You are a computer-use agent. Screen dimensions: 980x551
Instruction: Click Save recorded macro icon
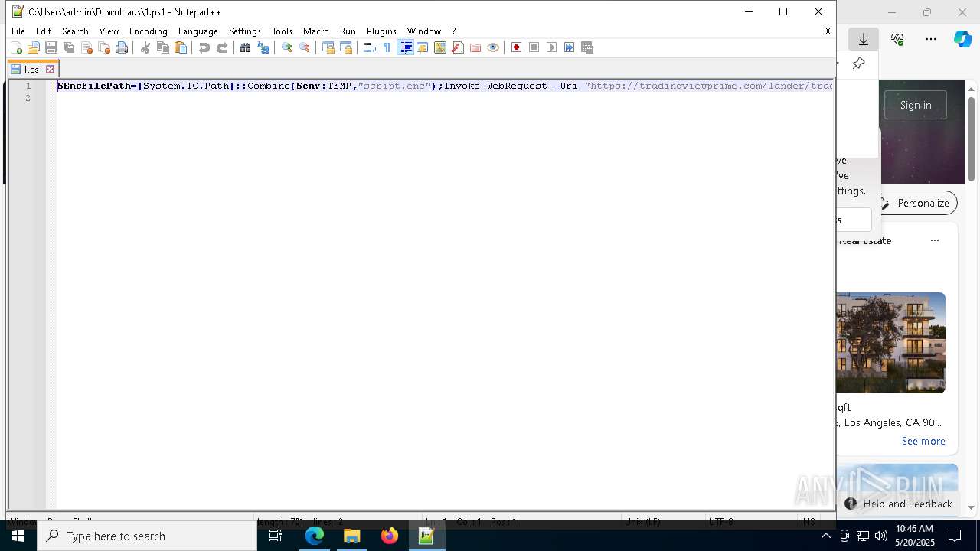(x=587, y=47)
